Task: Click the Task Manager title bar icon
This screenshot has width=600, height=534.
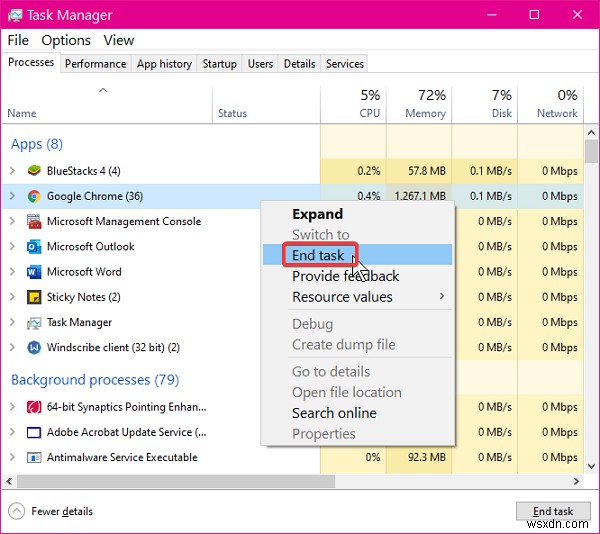Action: click(x=15, y=15)
